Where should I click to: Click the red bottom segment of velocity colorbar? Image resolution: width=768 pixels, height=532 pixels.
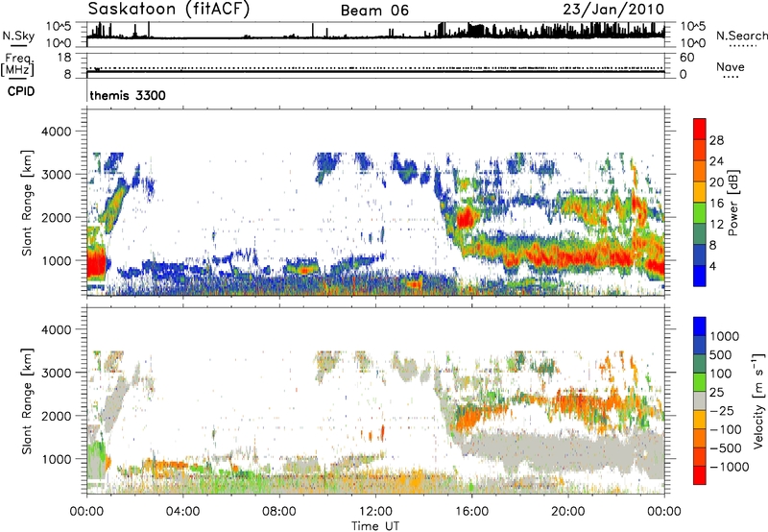pos(700,475)
